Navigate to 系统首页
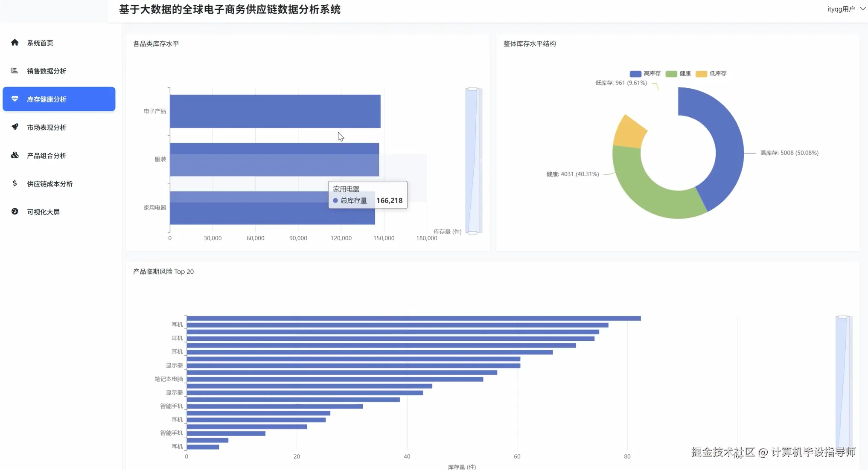Screen dimensions: 868x470 click(40, 43)
